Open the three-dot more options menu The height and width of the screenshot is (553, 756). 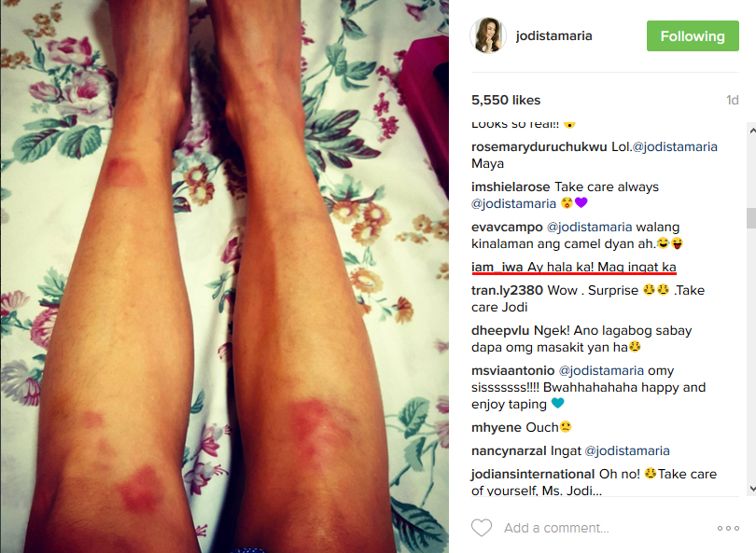click(728, 529)
